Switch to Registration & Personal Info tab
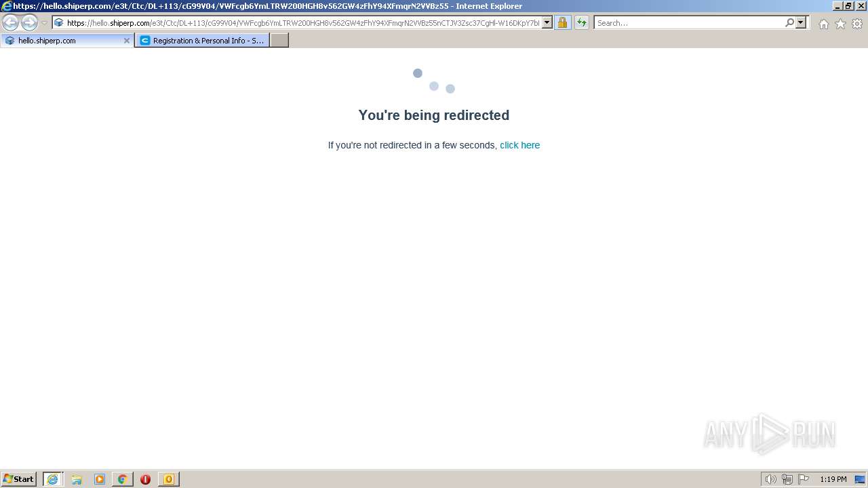Viewport: 868px width, 488px height. pos(202,41)
